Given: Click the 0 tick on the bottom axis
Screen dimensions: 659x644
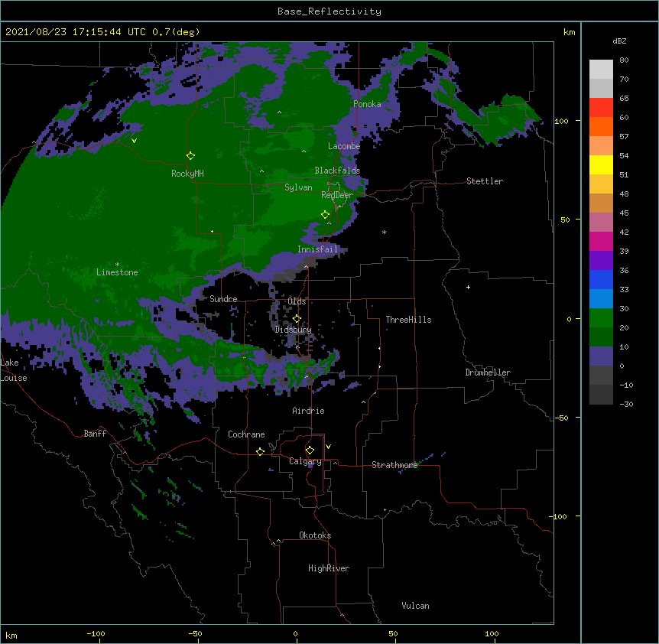Looking at the screenshot, I should tap(295, 634).
